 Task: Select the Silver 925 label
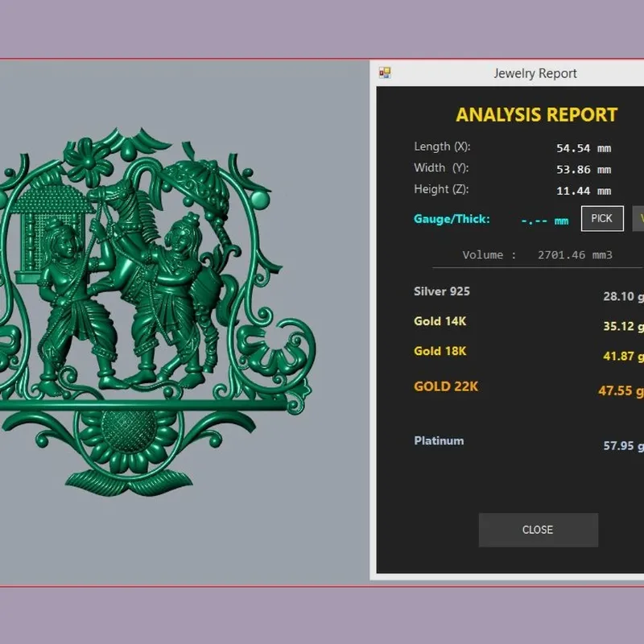click(x=441, y=291)
